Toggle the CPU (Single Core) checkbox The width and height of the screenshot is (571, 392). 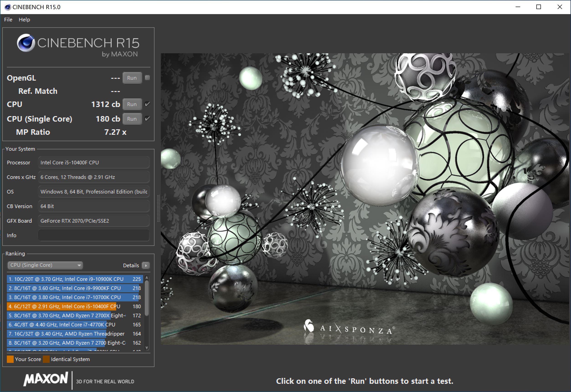click(x=147, y=119)
